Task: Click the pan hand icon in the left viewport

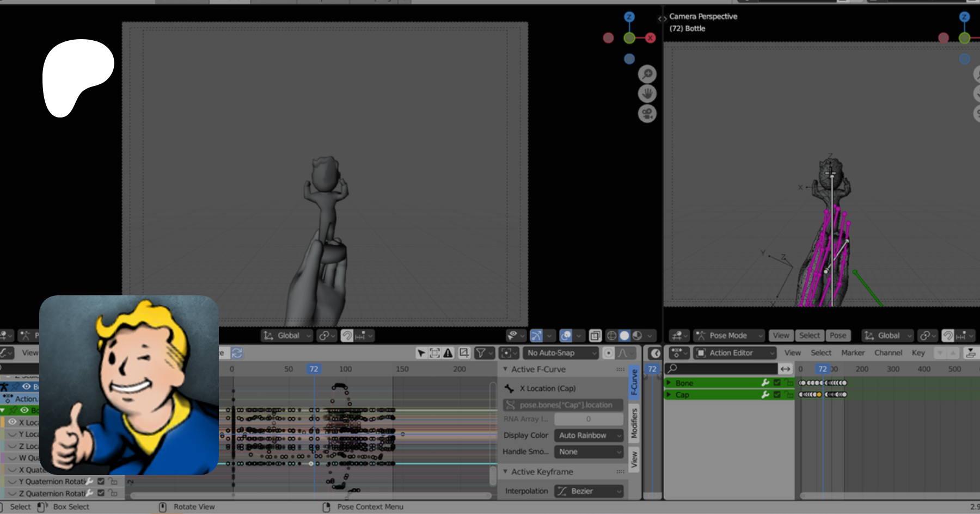Action: [647, 94]
